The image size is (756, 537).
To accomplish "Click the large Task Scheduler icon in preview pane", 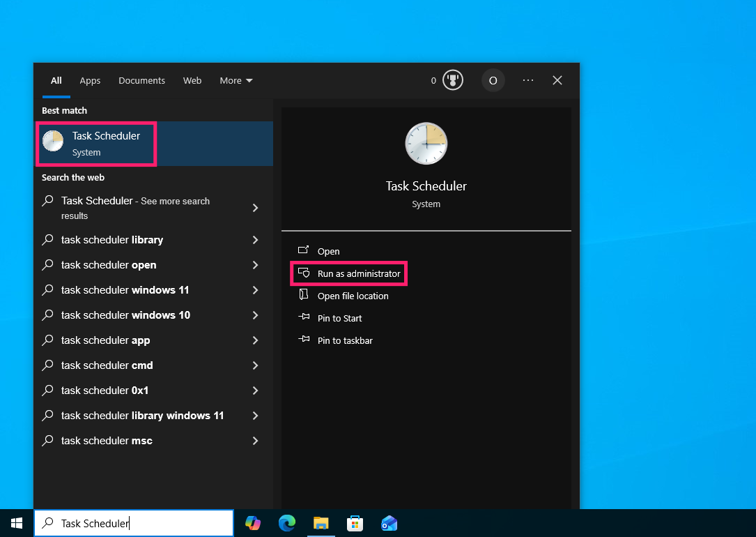I will [426, 143].
